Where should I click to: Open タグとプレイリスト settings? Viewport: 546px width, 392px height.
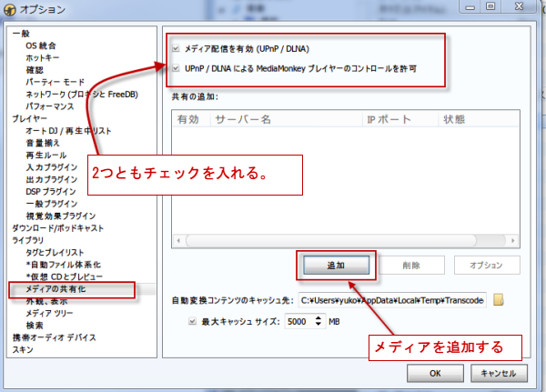click(x=55, y=253)
